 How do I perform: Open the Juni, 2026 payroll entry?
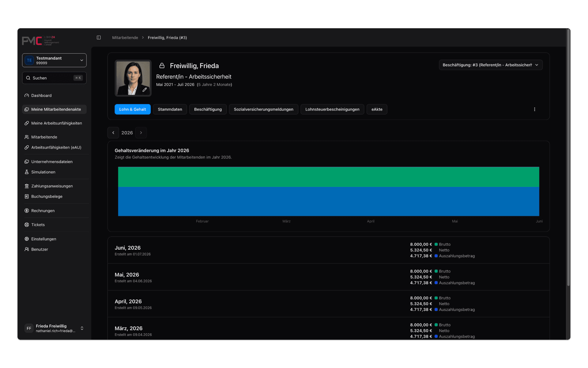pos(329,250)
